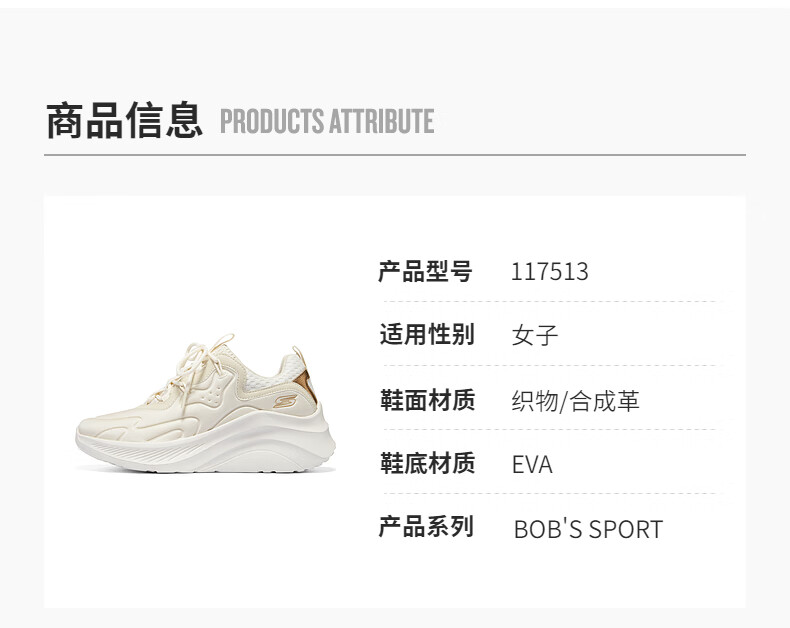Select the EVA sole material value

(532, 465)
